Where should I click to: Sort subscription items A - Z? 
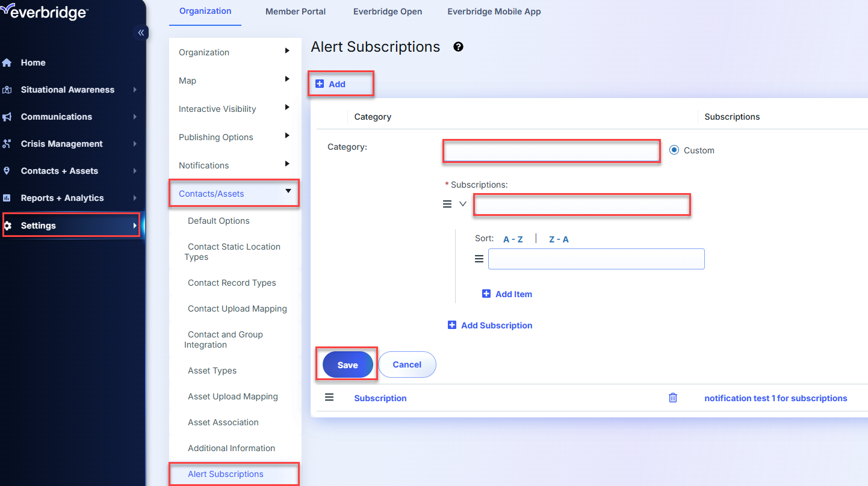click(x=513, y=239)
